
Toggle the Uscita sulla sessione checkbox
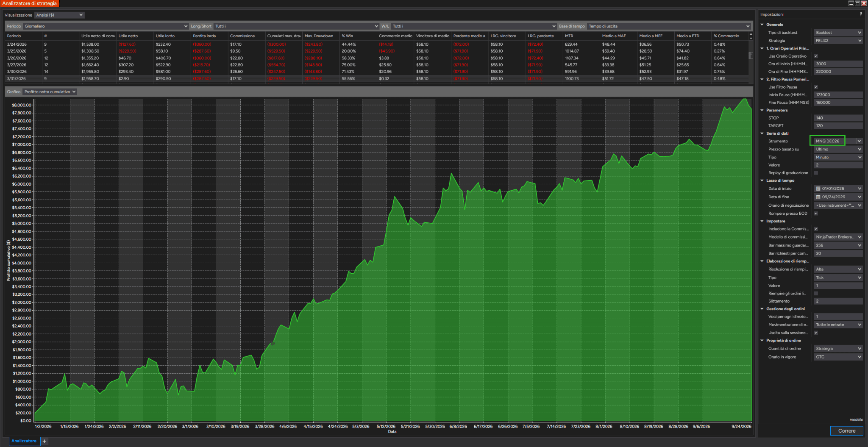816,333
